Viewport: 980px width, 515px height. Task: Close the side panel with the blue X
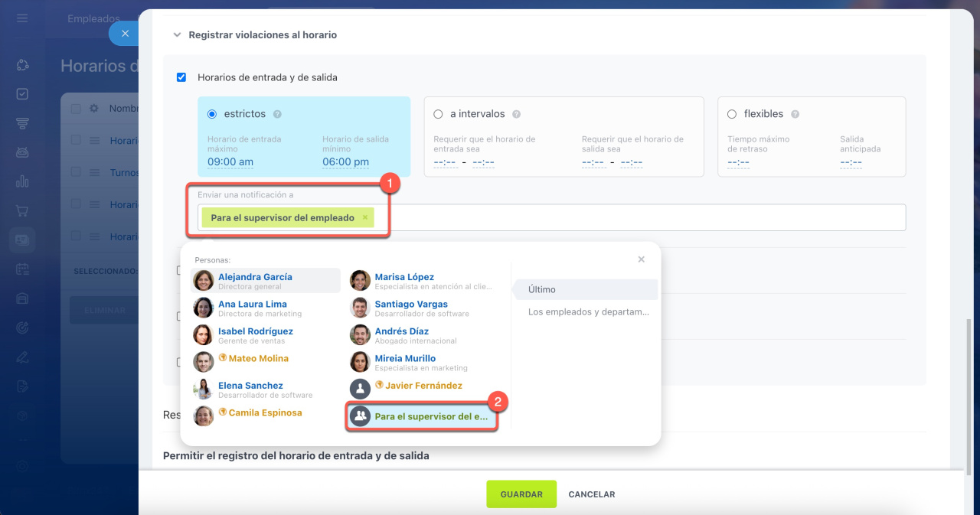point(125,34)
